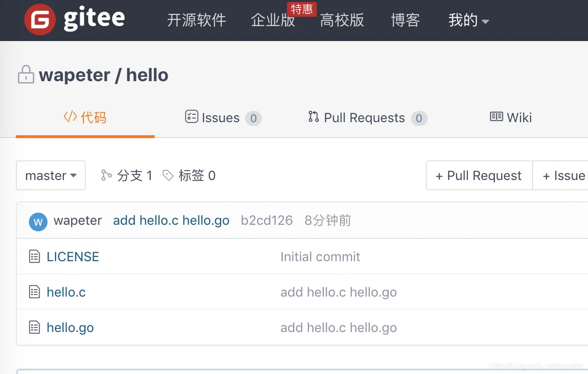Click the commit message in the hello.go row
Screen dimensions: 588x374
(x=339, y=327)
